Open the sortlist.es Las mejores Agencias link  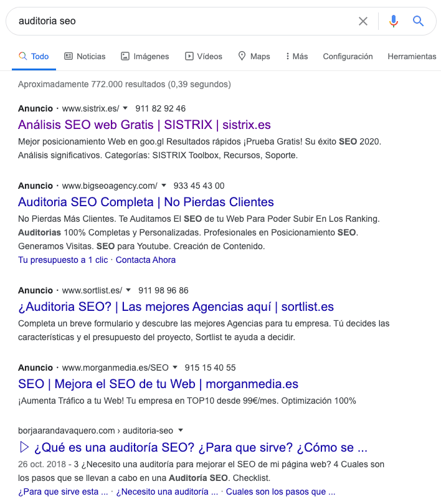176,307
